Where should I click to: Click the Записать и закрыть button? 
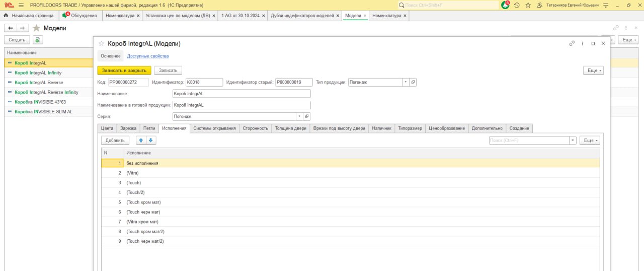[124, 71]
